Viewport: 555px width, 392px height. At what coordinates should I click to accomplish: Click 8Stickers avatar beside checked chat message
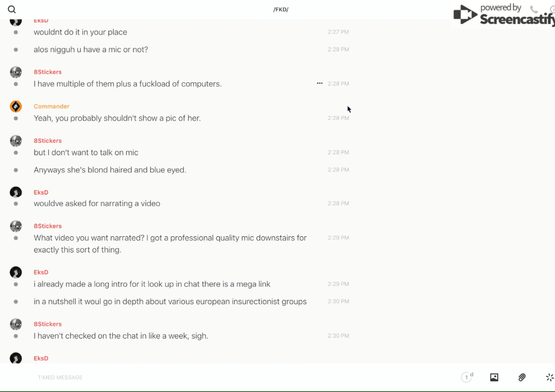(x=16, y=324)
